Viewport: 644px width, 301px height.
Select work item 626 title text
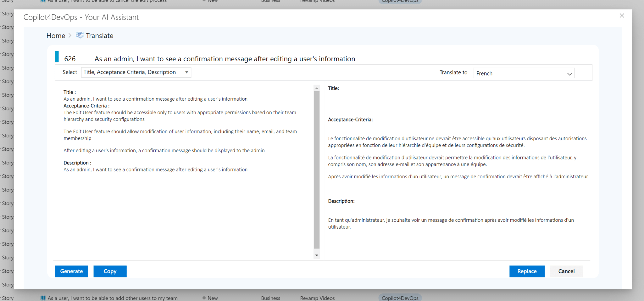[225, 59]
